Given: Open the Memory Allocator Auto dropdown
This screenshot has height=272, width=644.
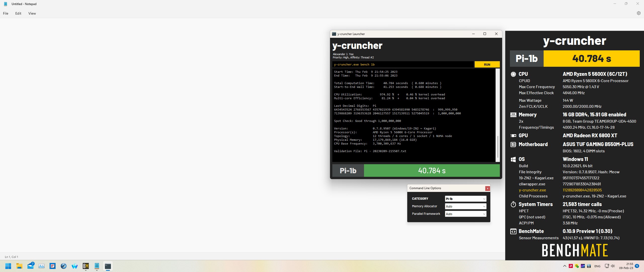Looking at the screenshot, I should [x=465, y=206].
